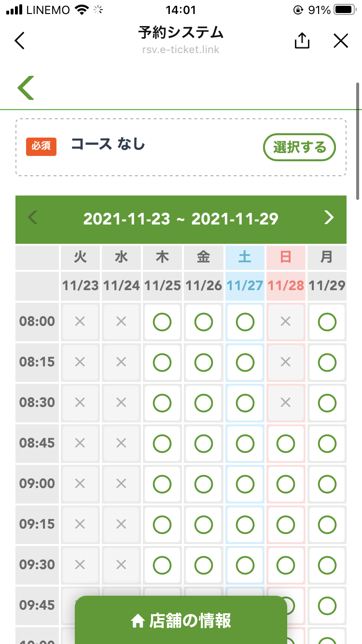Viewport: 362px width, 644px height.
Task: Tap unavailable 08:15 slot on Sunday 11/28
Action: [286, 362]
